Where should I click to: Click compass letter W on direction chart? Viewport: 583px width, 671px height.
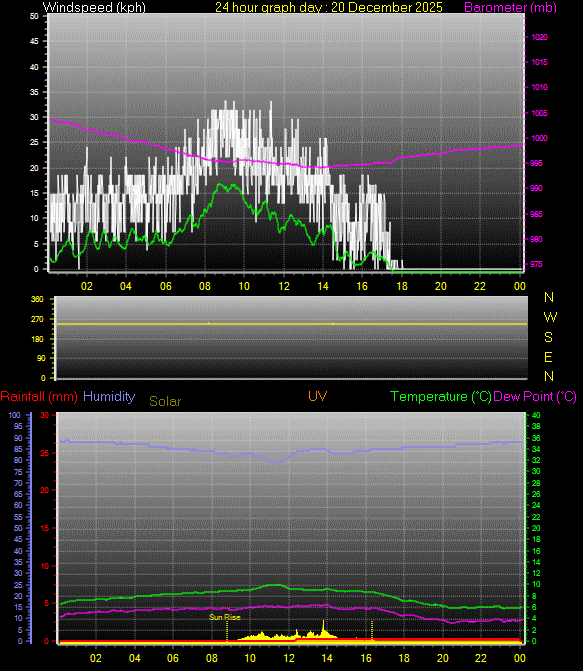[x=550, y=317]
